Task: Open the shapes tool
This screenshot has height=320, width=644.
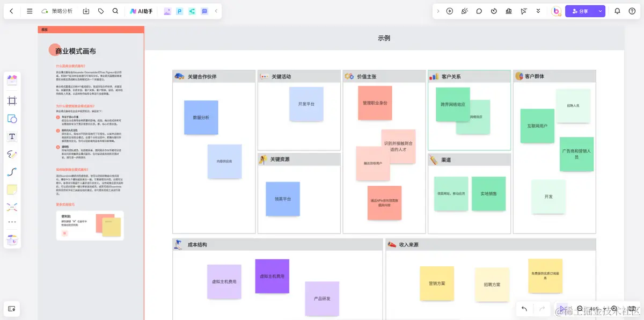Action: [11, 119]
